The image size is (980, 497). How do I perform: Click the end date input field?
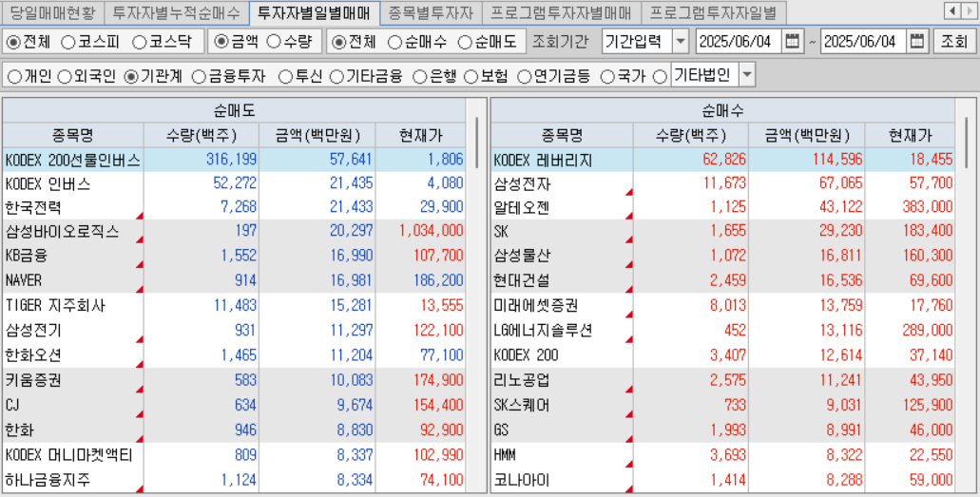pos(864,42)
